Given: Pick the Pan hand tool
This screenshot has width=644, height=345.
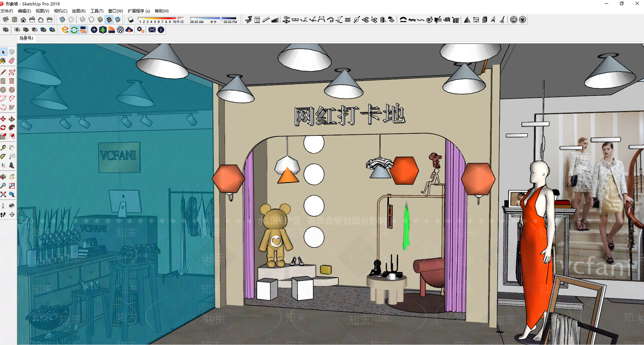Looking at the screenshot, I should 12,177.
